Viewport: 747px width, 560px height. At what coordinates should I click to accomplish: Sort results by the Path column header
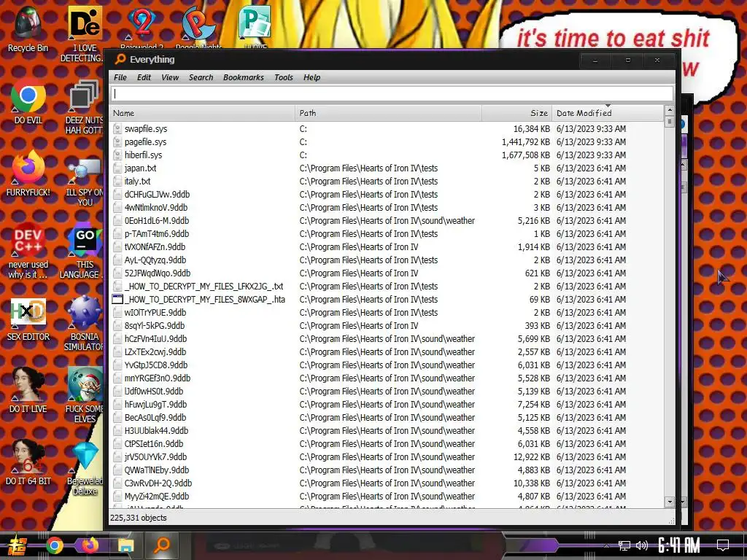[x=388, y=113]
